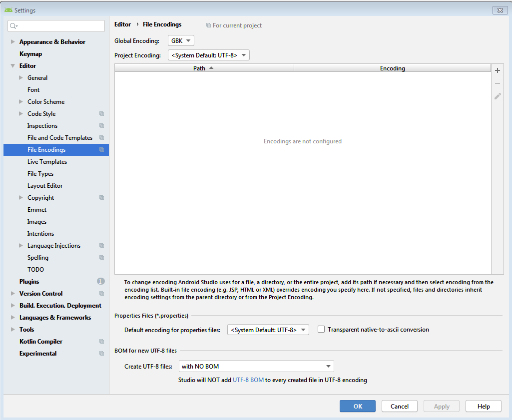The image size is (512, 420).
Task: Click the icon next to Inspections
Action: point(101,125)
